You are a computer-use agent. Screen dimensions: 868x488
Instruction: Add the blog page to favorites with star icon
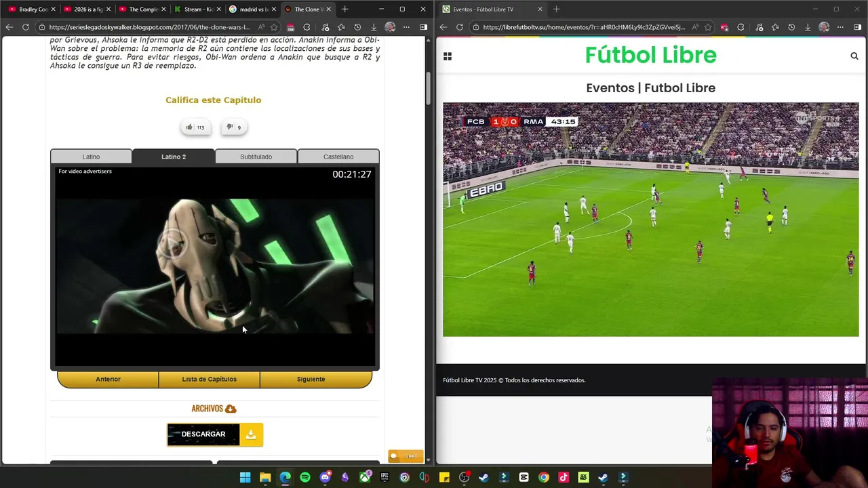[274, 27]
